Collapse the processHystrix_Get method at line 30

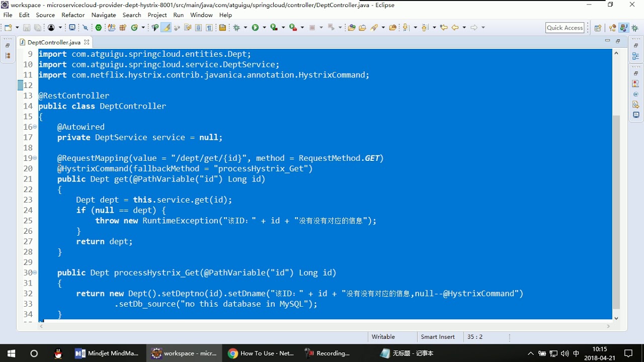35,273
